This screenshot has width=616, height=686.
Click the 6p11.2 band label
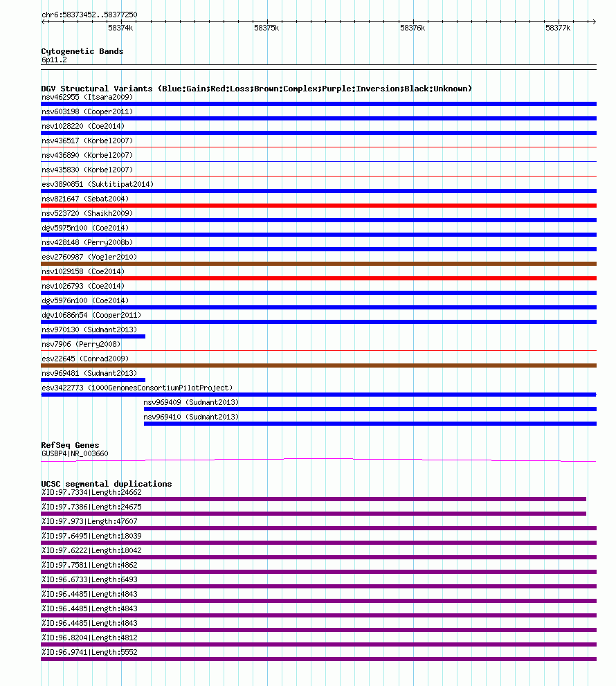tap(54, 60)
